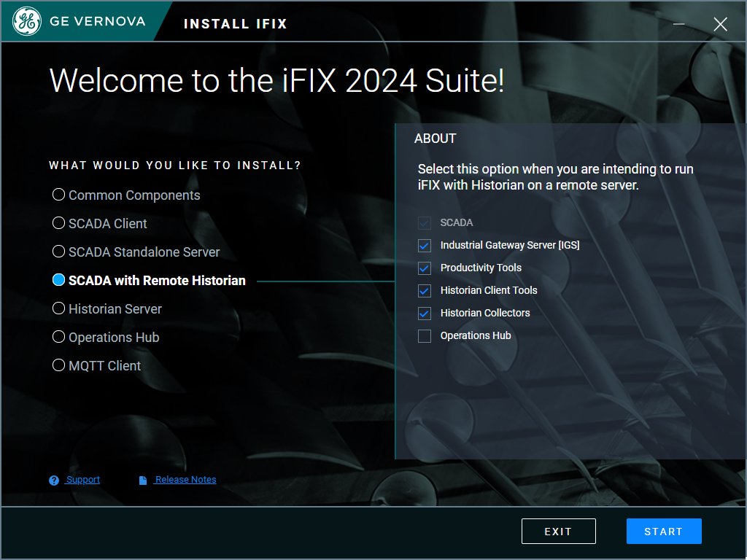Viewport: 747px width, 560px height.
Task: Click the disabled SCADA checkbox
Action: [x=425, y=223]
